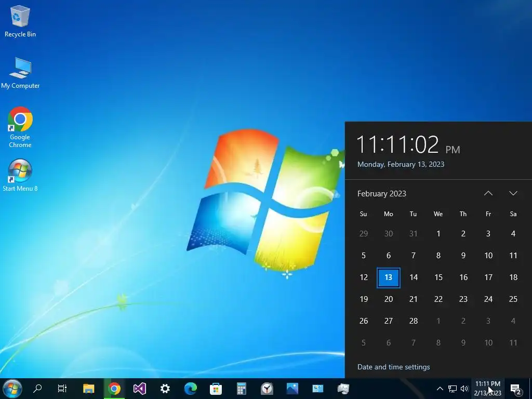Image resolution: width=532 pixels, height=399 pixels.
Task: Select the My Computer desktop icon
Action: pos(20,73)
